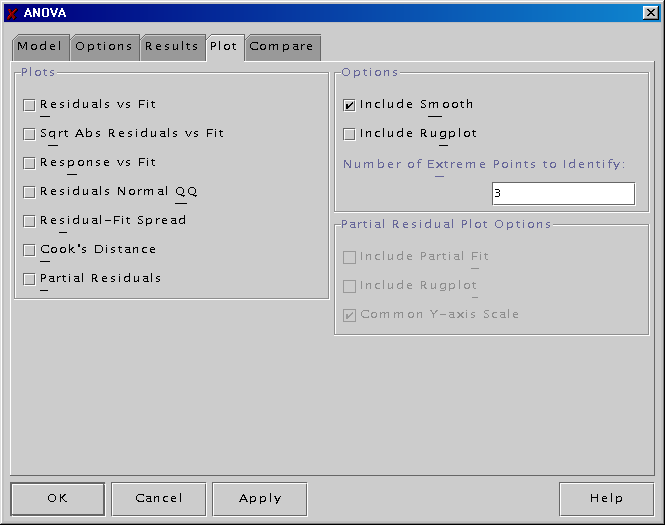Open Help for the ANOVA dialog

(606, 498)
